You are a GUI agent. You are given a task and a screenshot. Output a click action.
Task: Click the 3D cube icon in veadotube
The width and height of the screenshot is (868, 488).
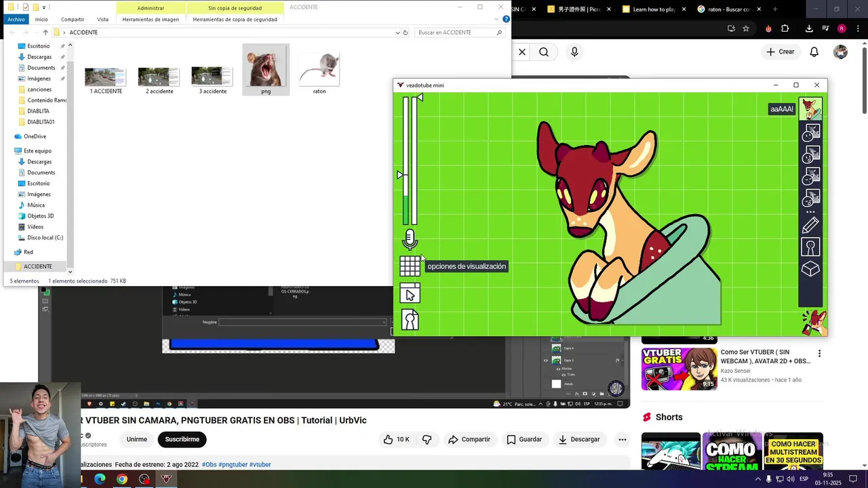tap(810, 270)
